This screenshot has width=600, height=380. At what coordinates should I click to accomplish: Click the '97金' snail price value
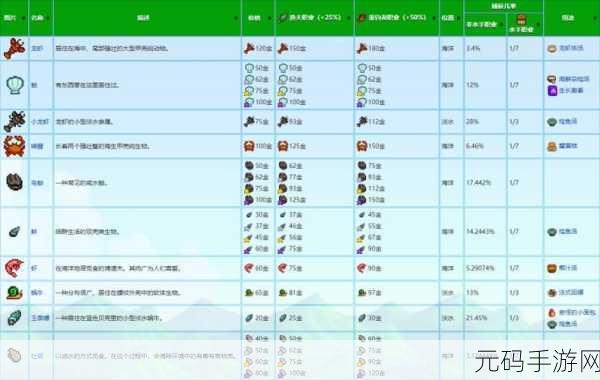point(375,293)
